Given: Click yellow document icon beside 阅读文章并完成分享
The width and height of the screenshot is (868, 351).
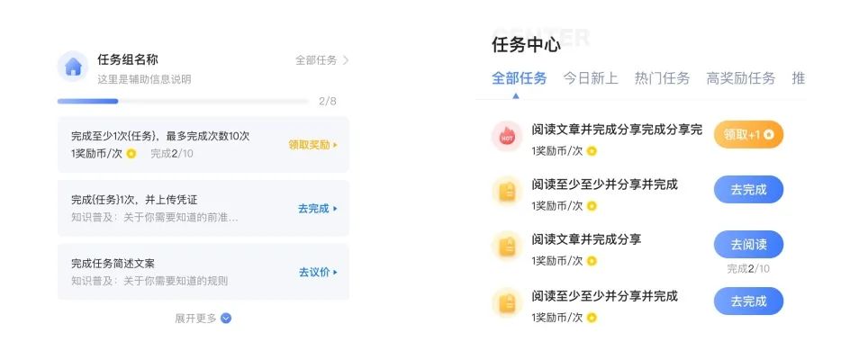Looking at the screenshot, I should (x=507, y=246).
